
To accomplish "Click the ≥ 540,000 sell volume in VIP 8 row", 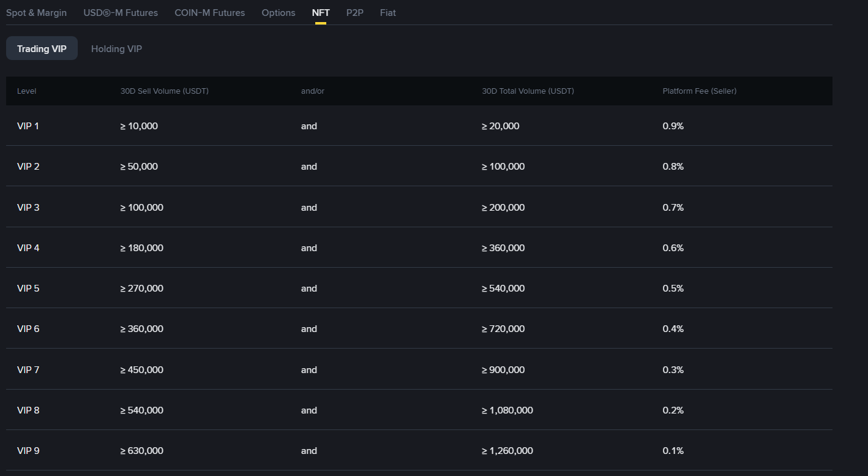I will tap(142, 410).
